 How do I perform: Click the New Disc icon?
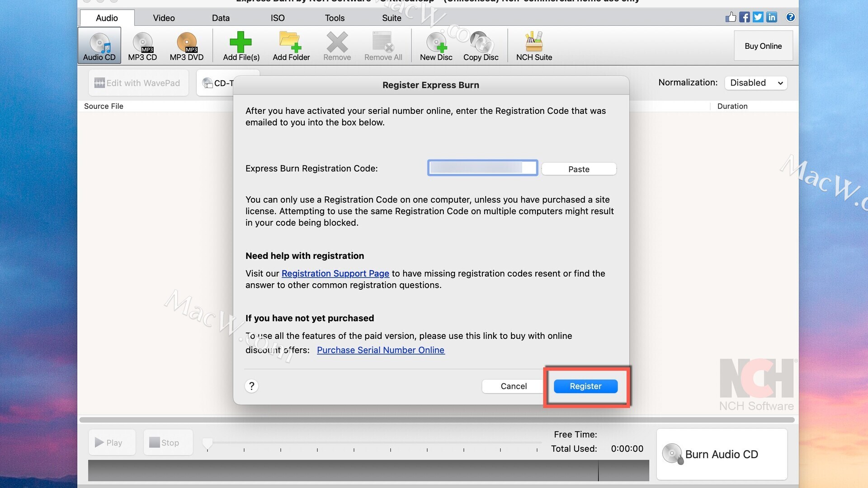pyautogui.click(x=436, y=42)
